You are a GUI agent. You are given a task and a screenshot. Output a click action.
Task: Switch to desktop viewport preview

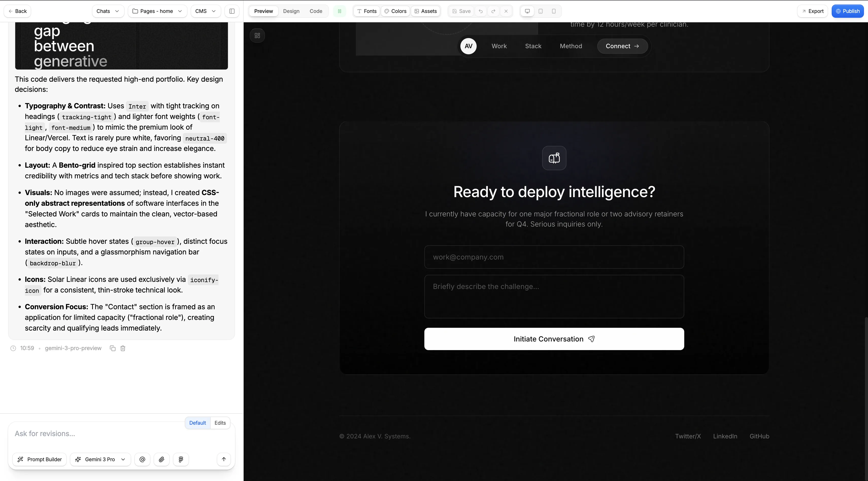(527, 11)
